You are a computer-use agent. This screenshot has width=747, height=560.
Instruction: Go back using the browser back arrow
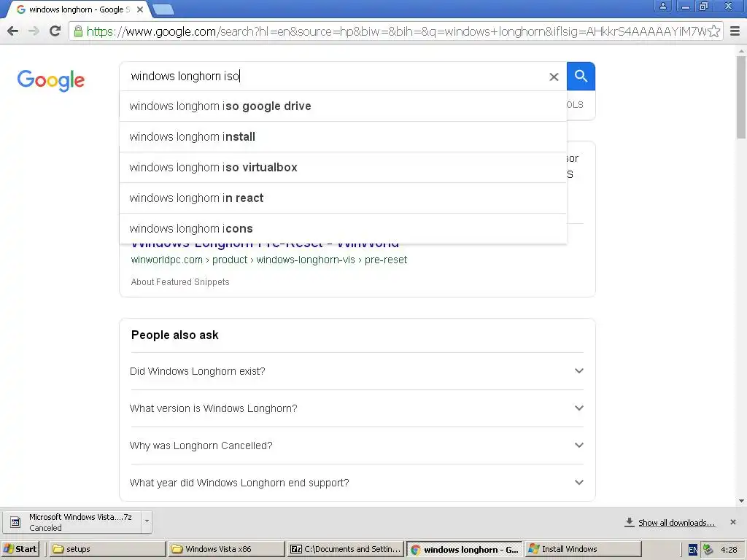[13, 31]
